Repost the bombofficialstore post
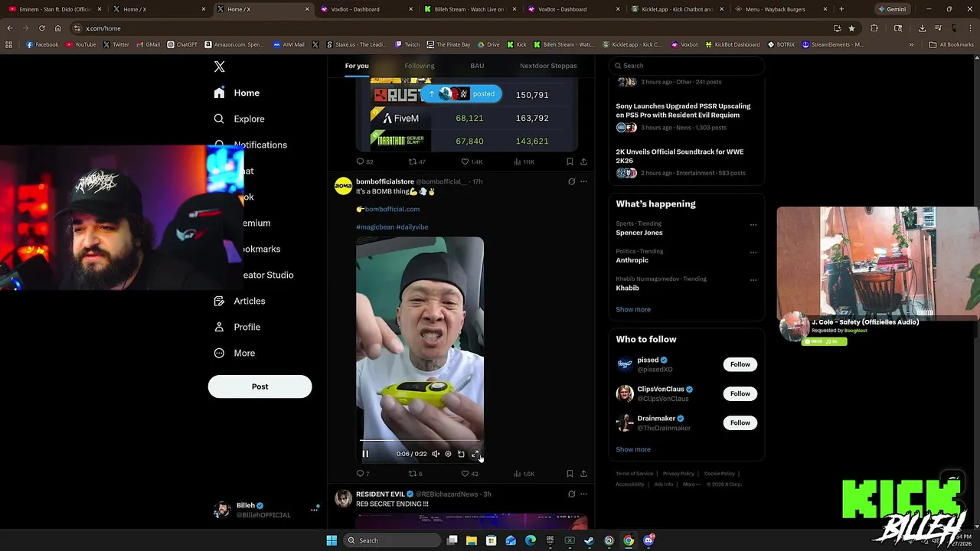This screenshot has height=551, width=980. coord(415,474)
